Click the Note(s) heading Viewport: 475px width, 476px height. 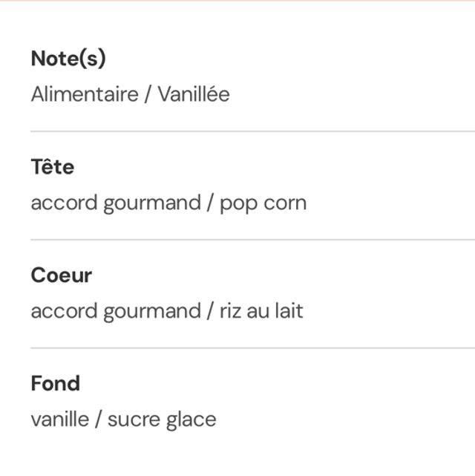coord(68,59)
